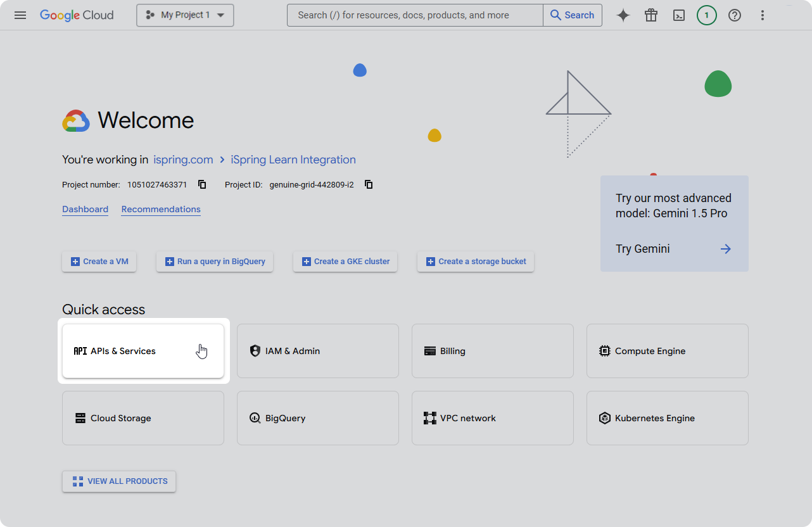Click the API icon in APIs & Services

80,351
